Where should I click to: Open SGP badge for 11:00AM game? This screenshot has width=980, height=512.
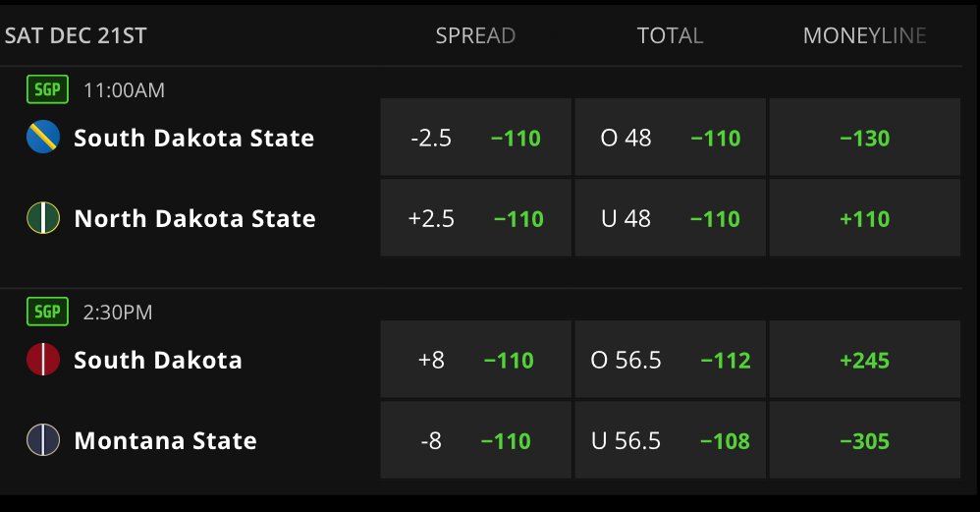47,89
